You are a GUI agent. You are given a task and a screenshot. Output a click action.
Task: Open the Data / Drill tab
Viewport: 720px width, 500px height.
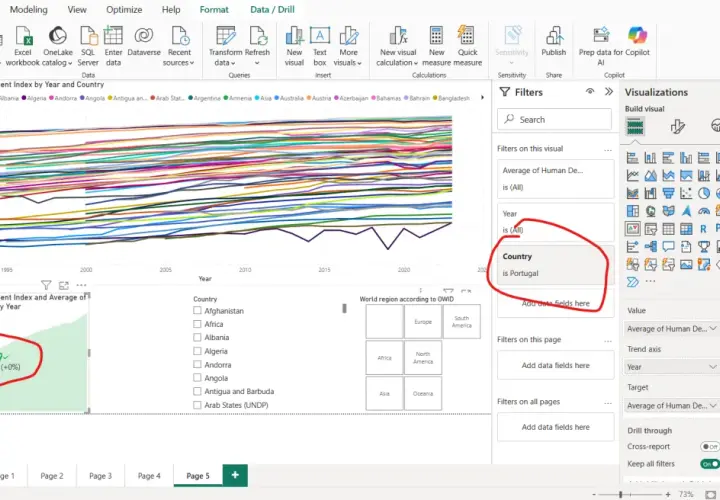272,10
